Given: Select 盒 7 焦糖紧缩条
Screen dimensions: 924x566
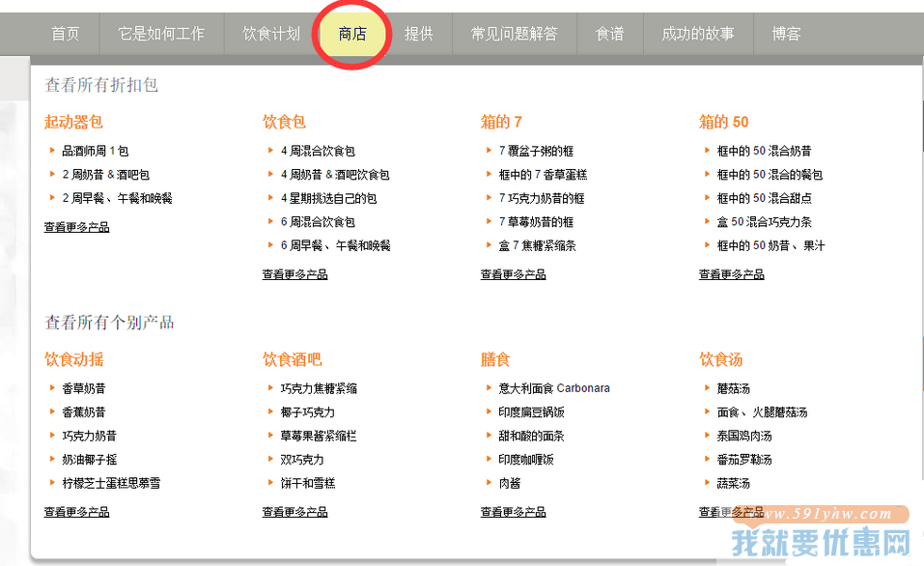Looking at the screenshot, I should pyautogui.click(x=537, y=245).
